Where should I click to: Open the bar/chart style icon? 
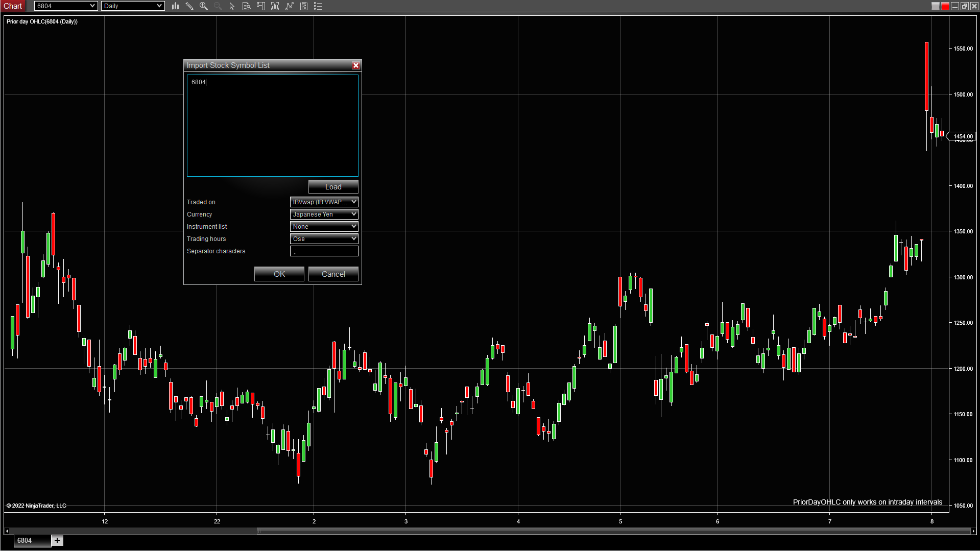(175, 6)
